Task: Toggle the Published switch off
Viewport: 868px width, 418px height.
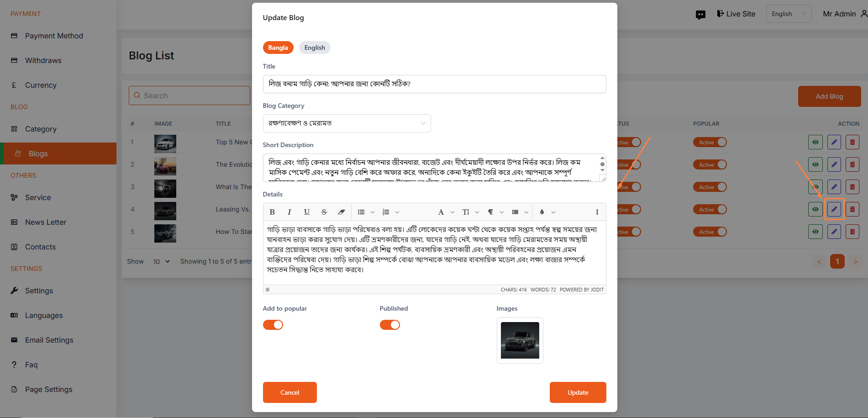Action: click(390, 325)
